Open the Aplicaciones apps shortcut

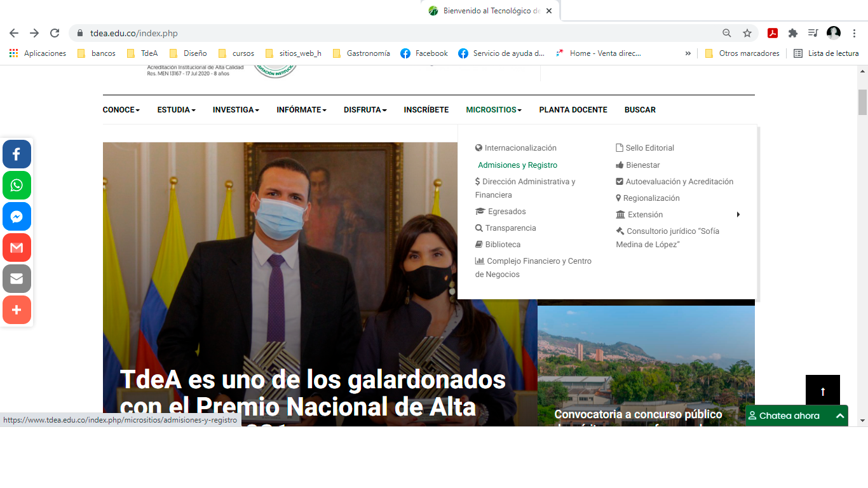point(38,53)
